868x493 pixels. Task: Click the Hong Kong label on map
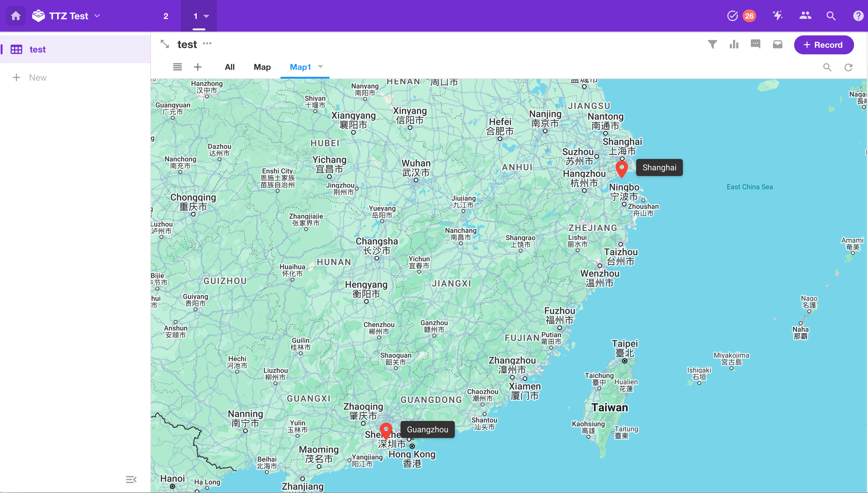tap(412, 459)
